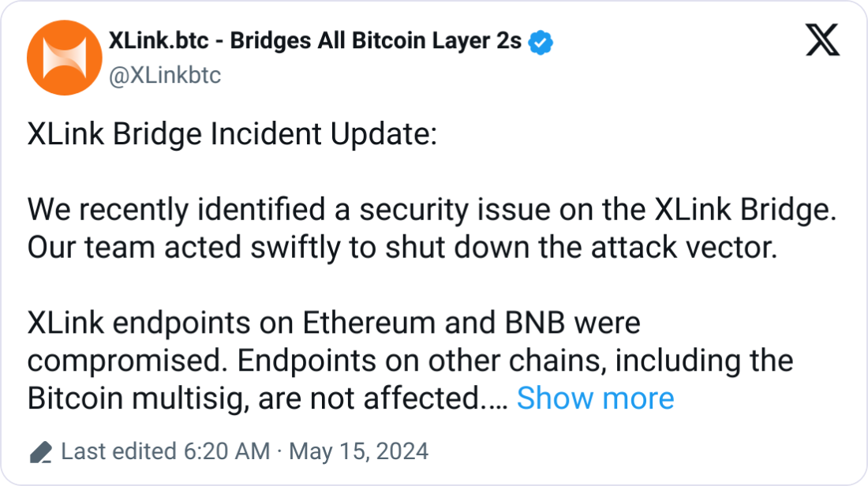The width and height of the screenshot is (868, 486).
Task: Click the 'compromised. Endpoints on other chains' line
Action: click(x=410, y=361)
